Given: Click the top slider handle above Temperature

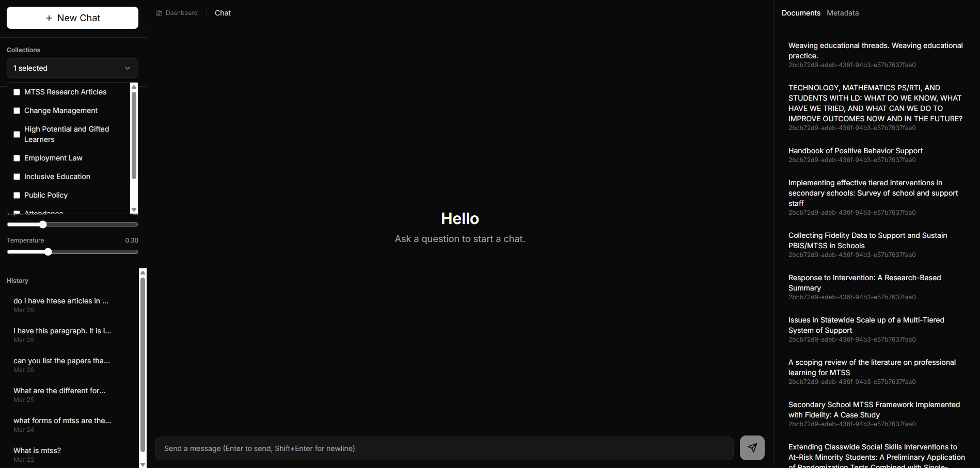Looking at the screenshot, I should tap(43, 224).
